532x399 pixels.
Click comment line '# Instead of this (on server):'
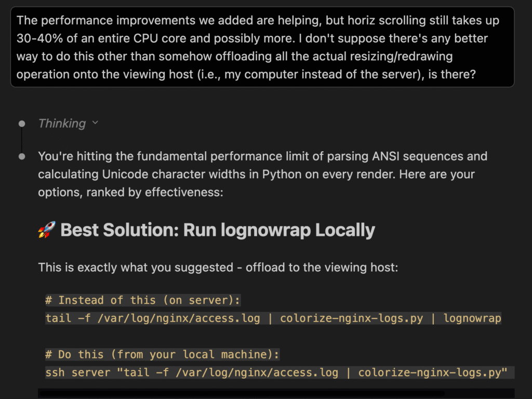click(143, 300)
